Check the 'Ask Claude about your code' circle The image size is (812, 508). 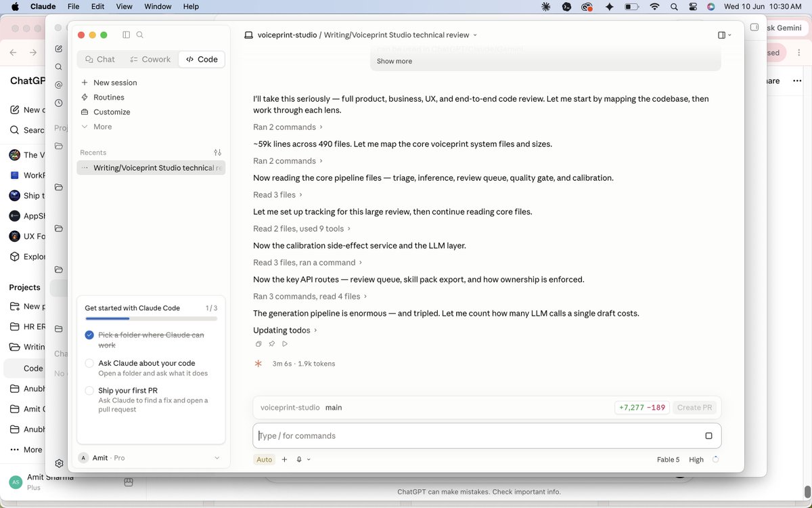pos(89,363)
